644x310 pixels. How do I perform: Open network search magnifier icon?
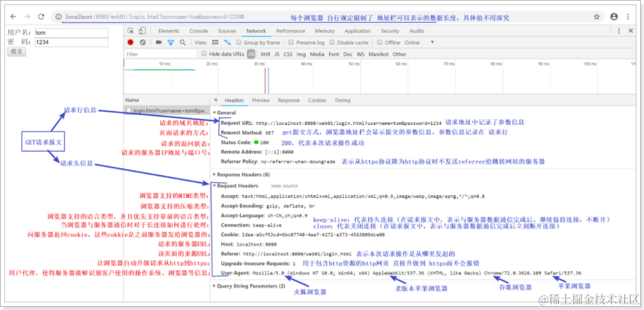(x=183, y=42)
